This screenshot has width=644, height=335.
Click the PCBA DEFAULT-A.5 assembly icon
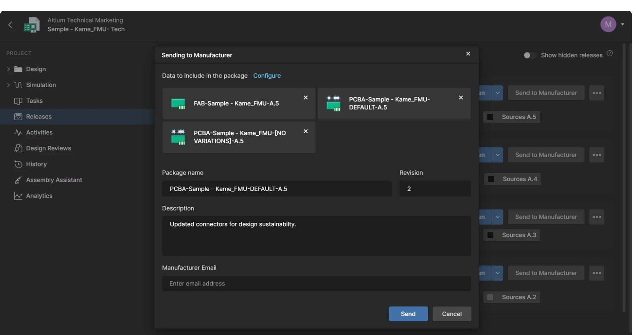point(333,104)
